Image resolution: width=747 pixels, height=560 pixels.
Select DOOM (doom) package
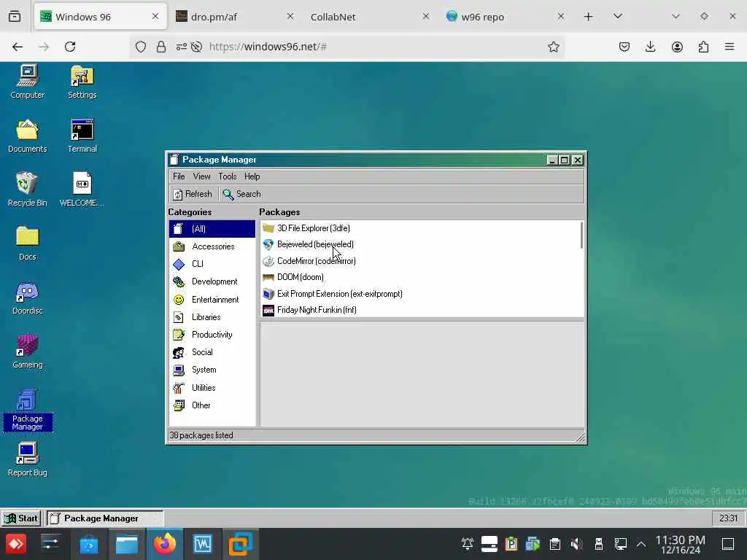(419, 277)
